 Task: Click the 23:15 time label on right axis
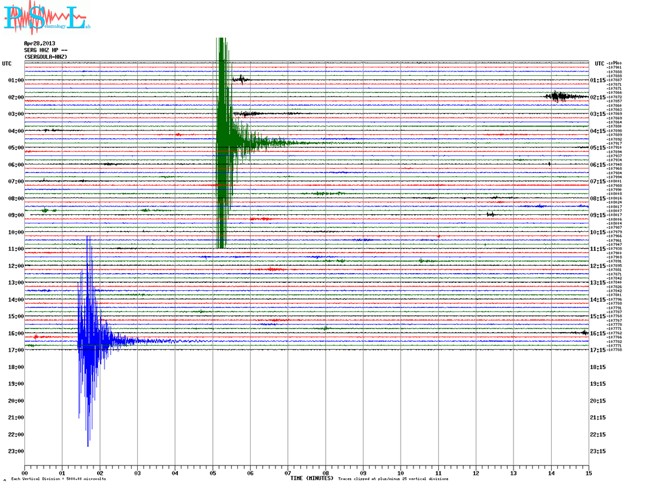coord(597,451)
